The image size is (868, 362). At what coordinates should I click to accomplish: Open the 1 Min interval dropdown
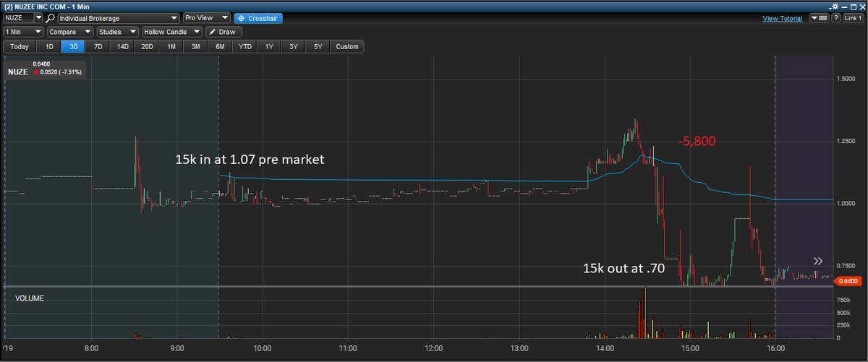pyautogui.click(x=23, y=32)
